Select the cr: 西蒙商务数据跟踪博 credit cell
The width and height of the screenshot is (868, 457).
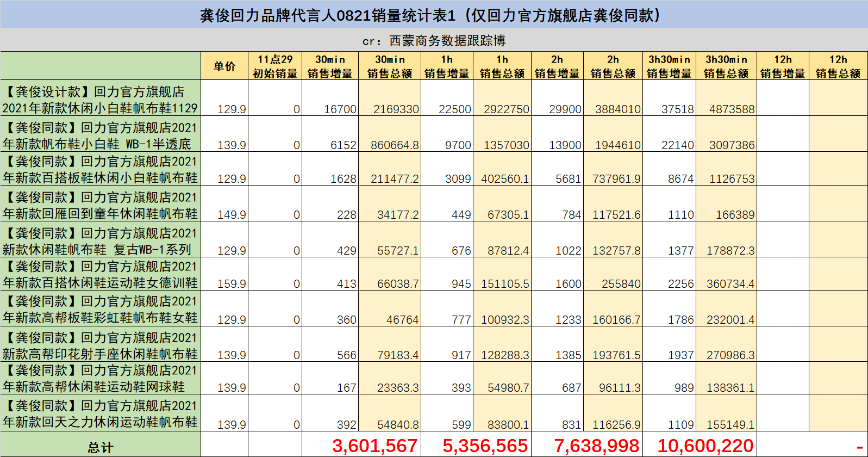(x=434, y=41)
